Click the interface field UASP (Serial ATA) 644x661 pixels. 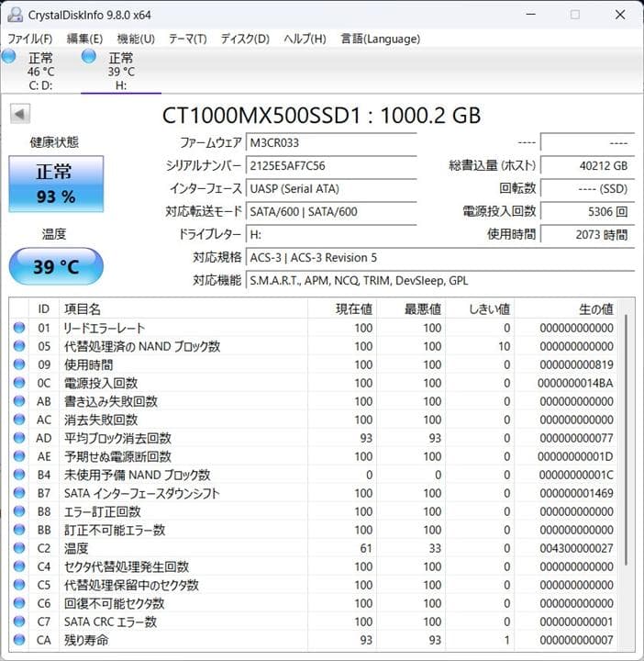(x=331, y=188)
